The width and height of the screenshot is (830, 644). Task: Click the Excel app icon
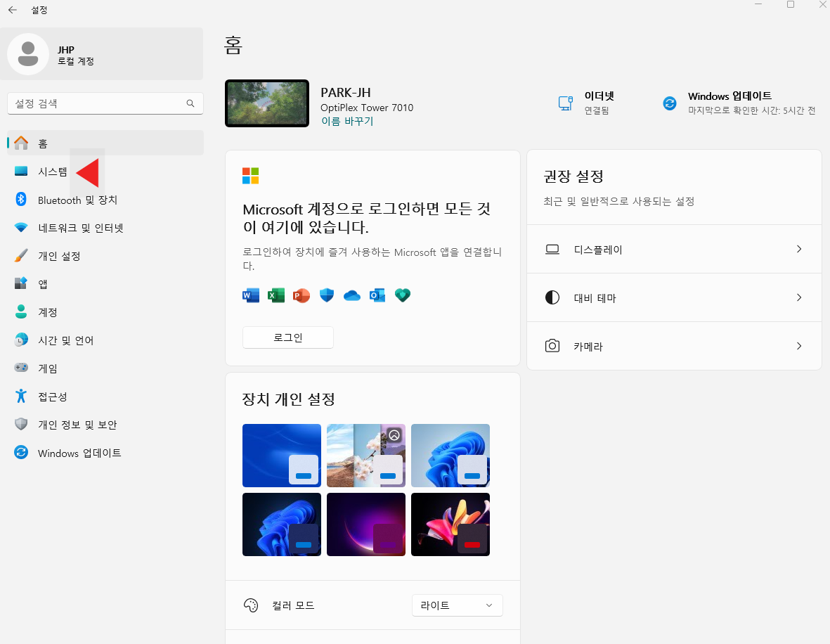pos(276,295)
